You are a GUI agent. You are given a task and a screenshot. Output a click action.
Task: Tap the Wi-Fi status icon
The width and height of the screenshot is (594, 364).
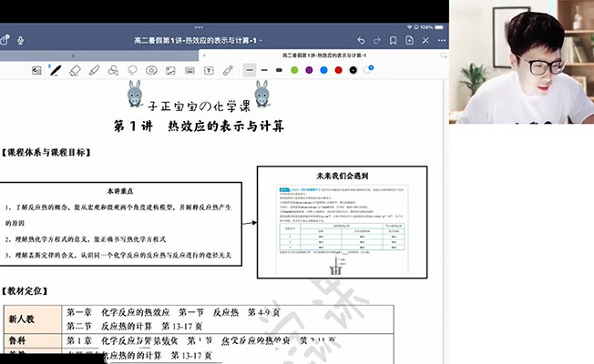409,27
